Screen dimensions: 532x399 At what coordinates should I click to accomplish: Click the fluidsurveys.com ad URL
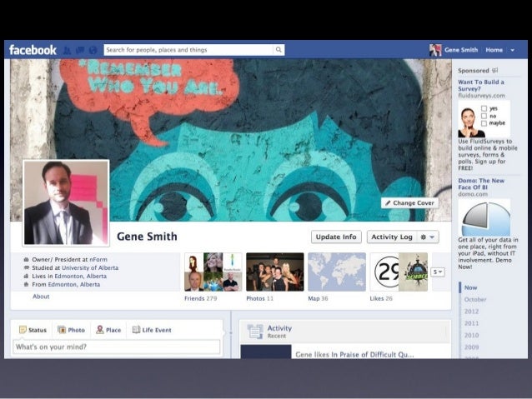pos(481,96)
